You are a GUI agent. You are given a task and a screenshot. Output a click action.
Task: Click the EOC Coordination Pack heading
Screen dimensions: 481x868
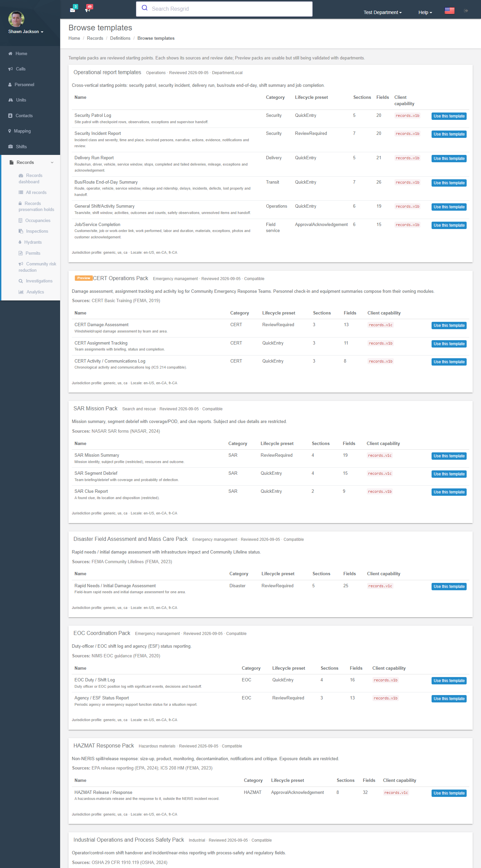click(x=102, y=633)
